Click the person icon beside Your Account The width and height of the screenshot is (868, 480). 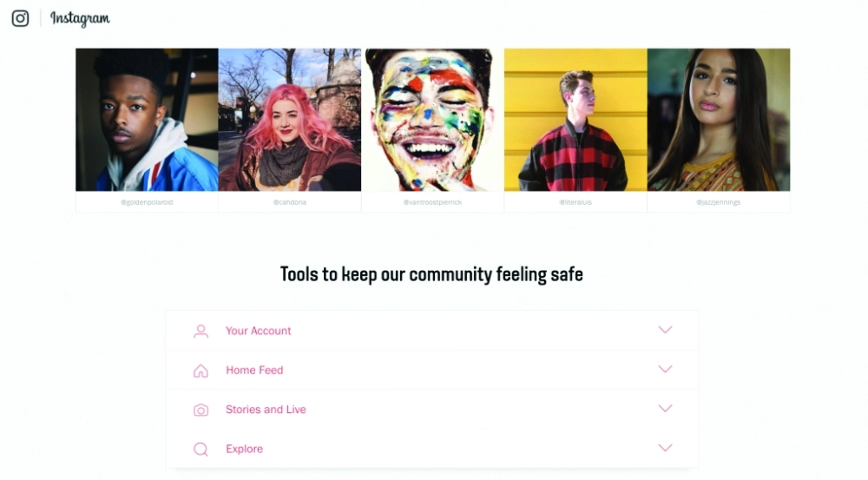tap(201, 331)
